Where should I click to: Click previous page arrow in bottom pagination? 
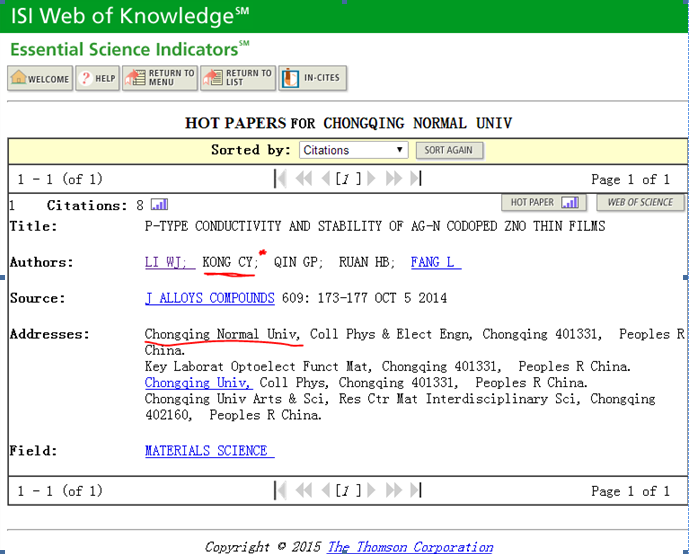pyautogui.click(x=325, y=490)
